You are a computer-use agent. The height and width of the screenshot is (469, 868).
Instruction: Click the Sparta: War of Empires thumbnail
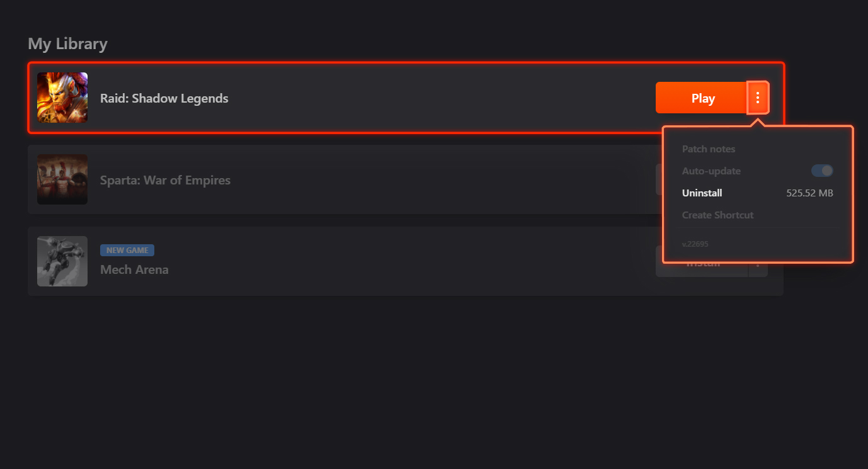point(62,179)
